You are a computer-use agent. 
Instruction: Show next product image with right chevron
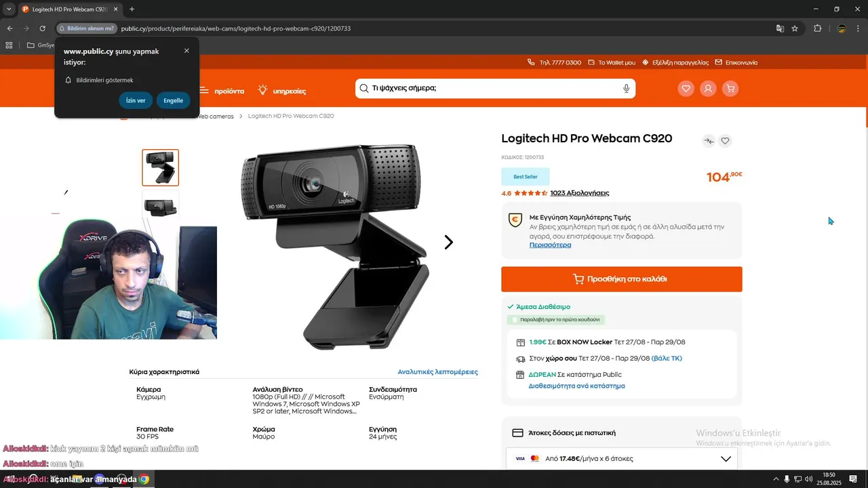[x=448, y=243]
